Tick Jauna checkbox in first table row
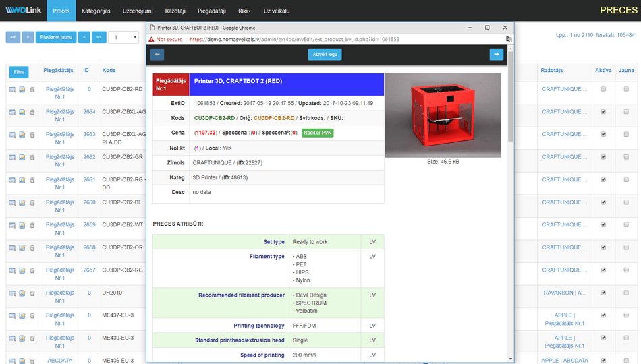 pos(626,89)
